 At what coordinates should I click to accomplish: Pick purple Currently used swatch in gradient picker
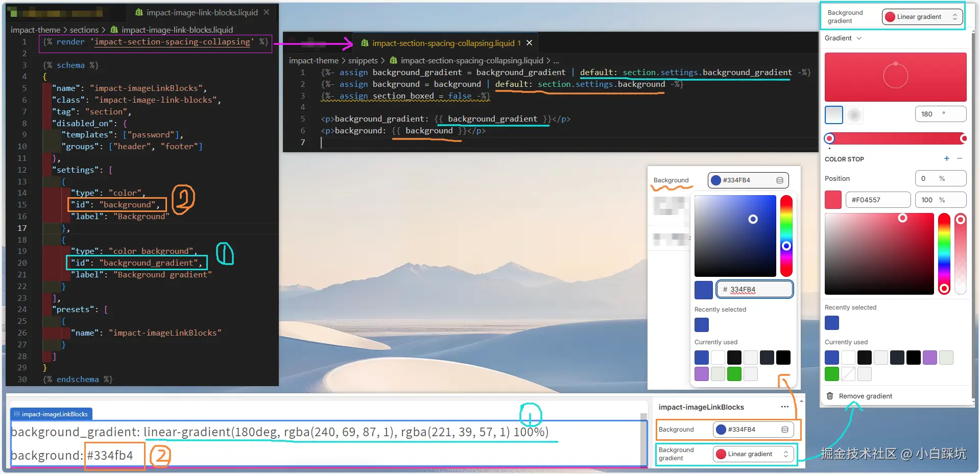930,358
